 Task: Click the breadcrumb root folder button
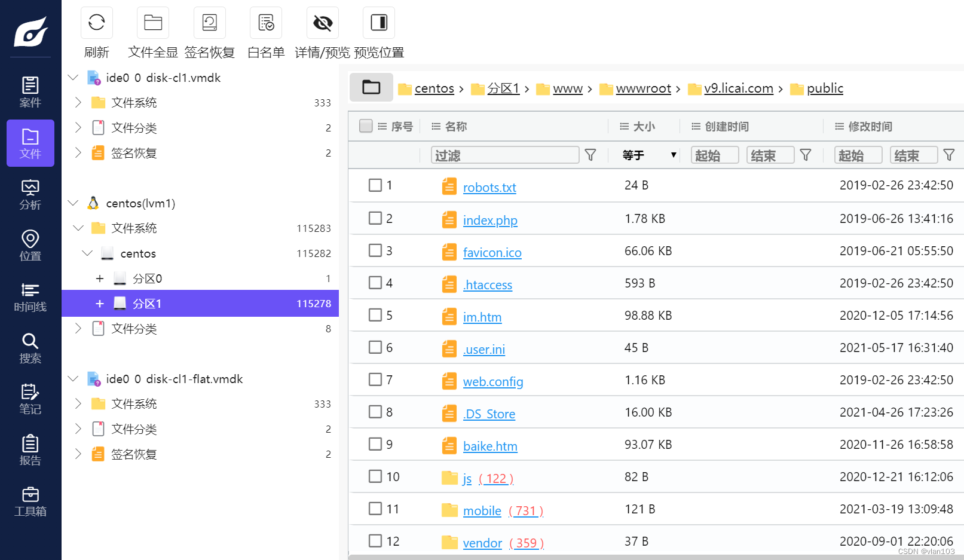click(371, 87)
